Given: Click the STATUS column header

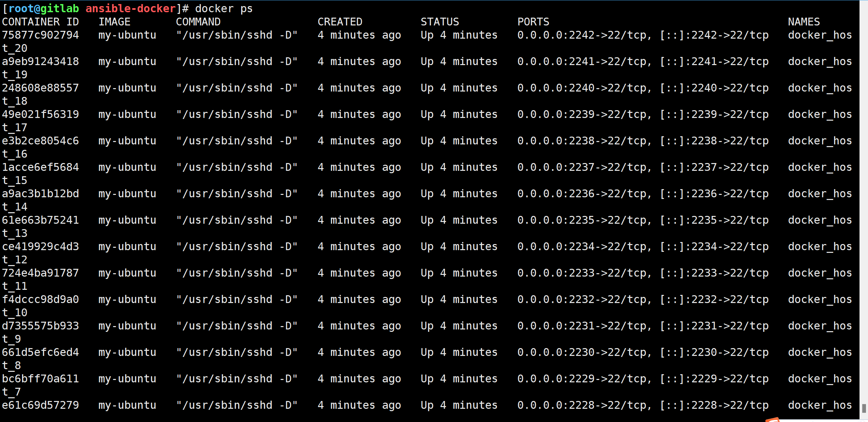Looking at the screenshot, I should pos(440,22).
